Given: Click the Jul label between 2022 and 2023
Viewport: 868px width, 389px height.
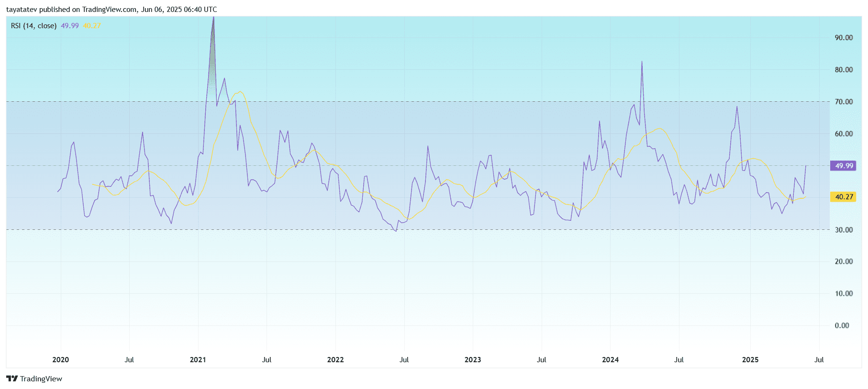Looking at the screenshot, I should click(404, 360).
